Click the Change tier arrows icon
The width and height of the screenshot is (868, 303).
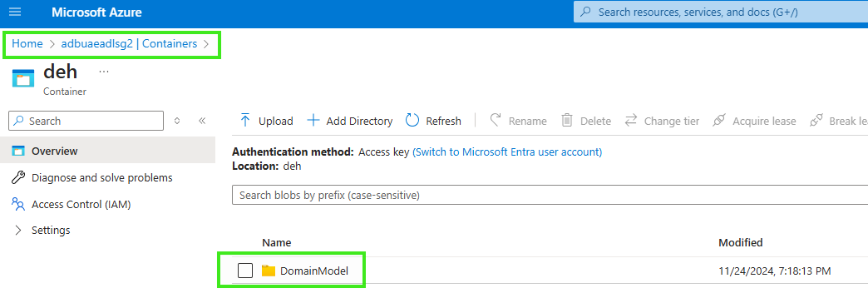631,120
